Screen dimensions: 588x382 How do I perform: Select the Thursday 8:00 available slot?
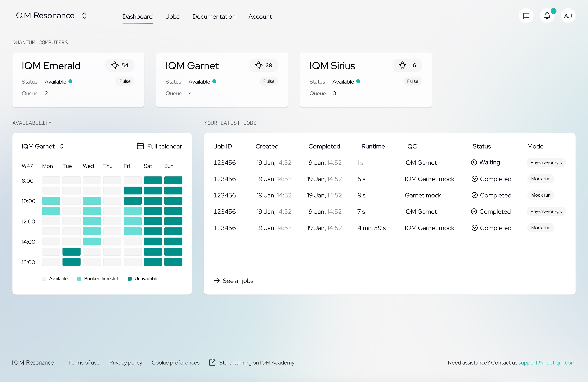tap(112, 180)
